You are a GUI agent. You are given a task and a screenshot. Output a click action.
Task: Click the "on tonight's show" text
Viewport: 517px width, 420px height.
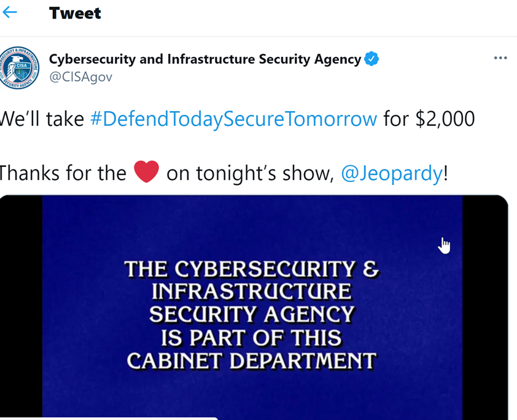pos(249,173)
